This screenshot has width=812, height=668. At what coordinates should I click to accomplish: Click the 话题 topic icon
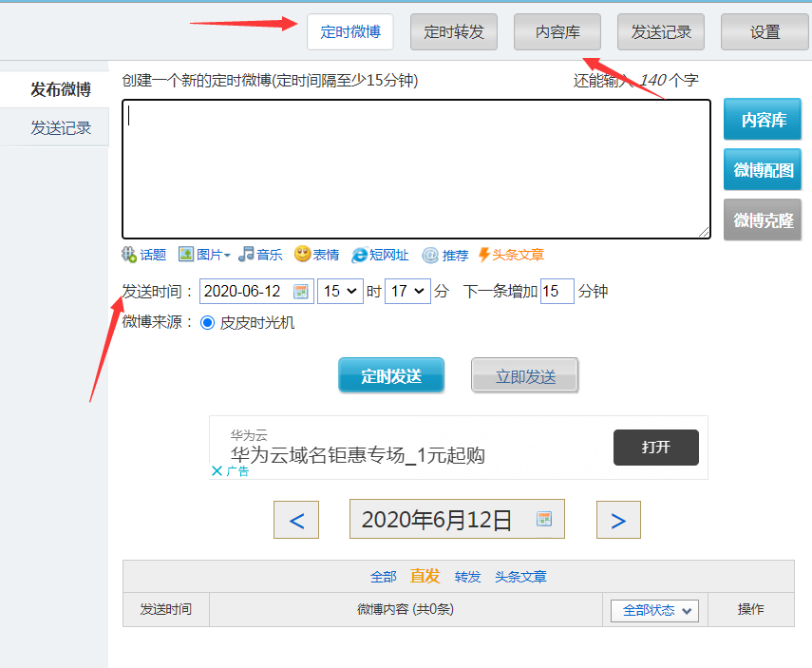click(x=130, y=255)
